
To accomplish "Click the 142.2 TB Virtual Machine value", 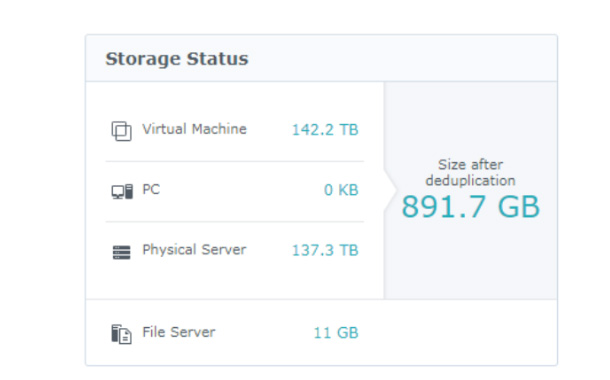I will 325,130.
